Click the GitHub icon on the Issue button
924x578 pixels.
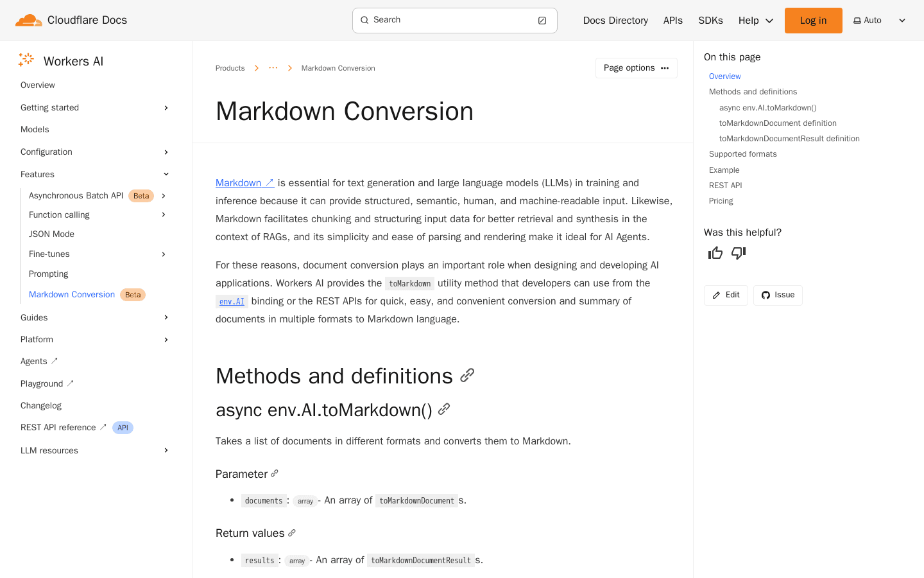pyautogui.click(x=765, y=295)
